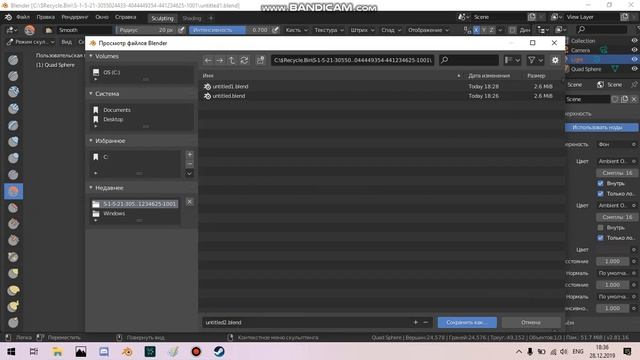This screenshot has height=360, width=640.
Task: Open filter dropdown in file browser
Action: pyautogui.click(x=536, y=60)
